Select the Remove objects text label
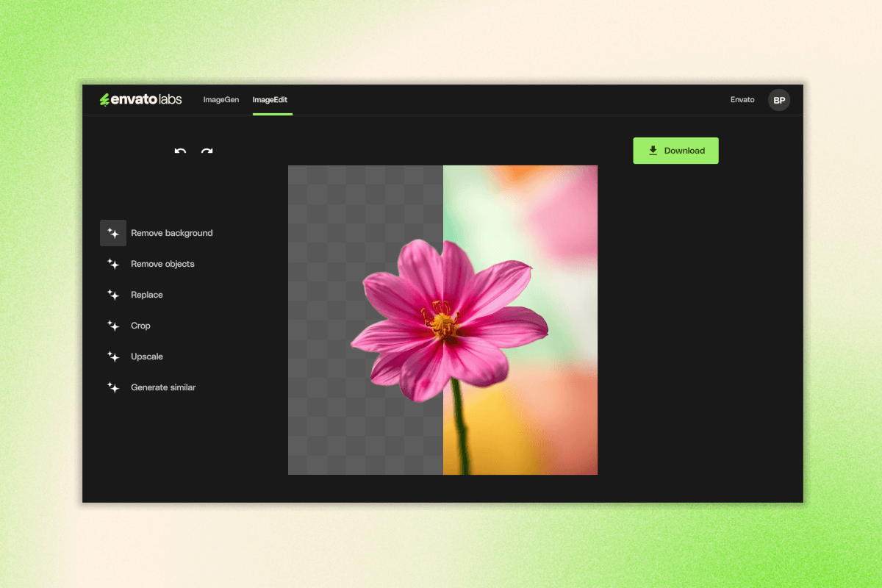Viewport: 882px width, 588px height. click(162, 264)
